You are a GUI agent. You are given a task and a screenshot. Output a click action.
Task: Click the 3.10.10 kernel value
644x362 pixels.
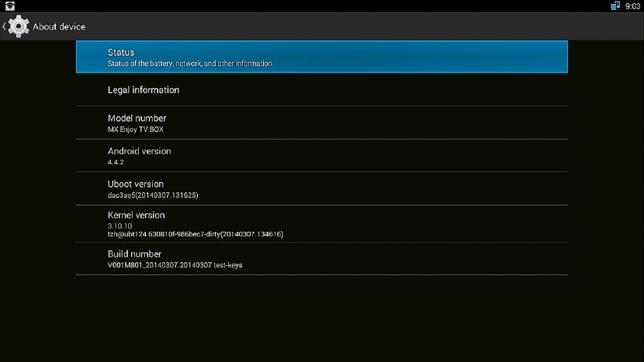tap(119, 226)
